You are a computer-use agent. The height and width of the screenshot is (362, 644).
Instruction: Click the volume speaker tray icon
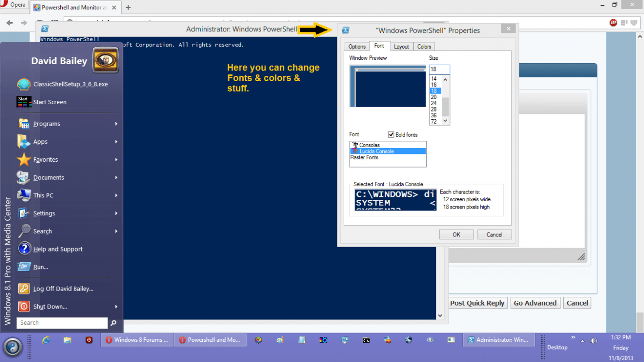pos(593,341)
